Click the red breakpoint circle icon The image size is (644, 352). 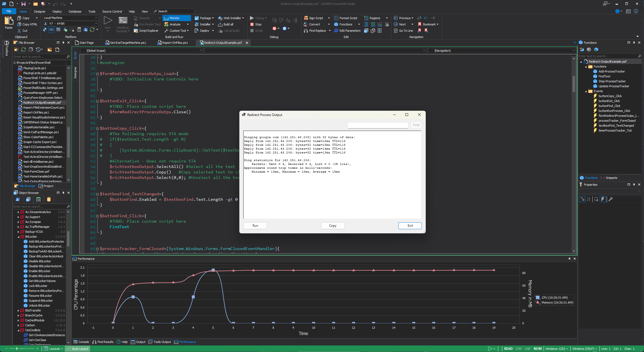pos(274,28)
